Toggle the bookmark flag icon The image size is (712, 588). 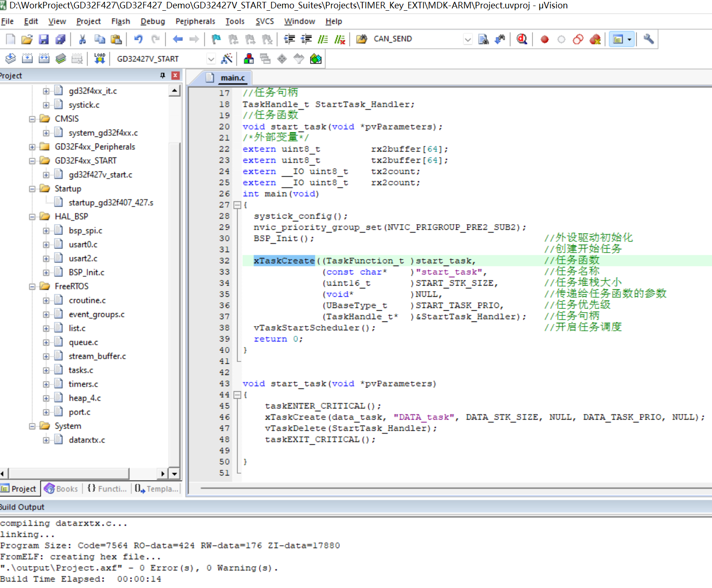coord(216,40)
